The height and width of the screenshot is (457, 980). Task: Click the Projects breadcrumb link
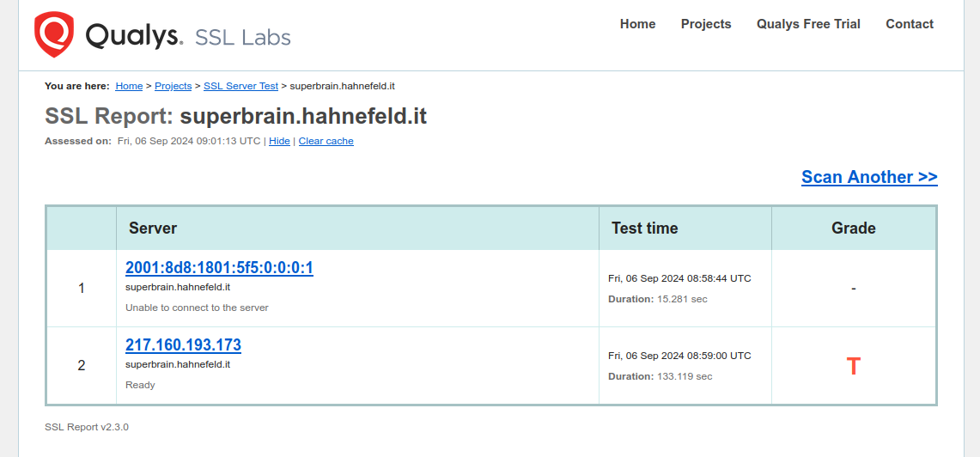click(x=173, y=86)
